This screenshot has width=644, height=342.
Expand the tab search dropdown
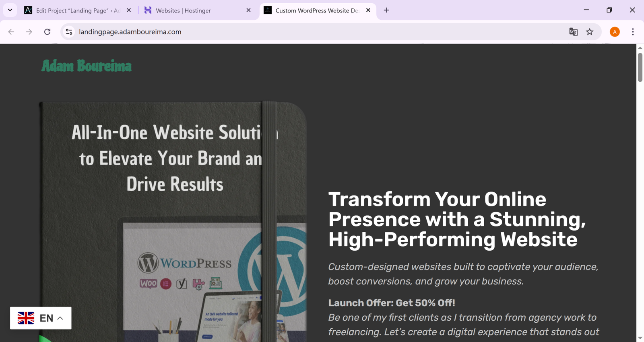pos(10,10)
